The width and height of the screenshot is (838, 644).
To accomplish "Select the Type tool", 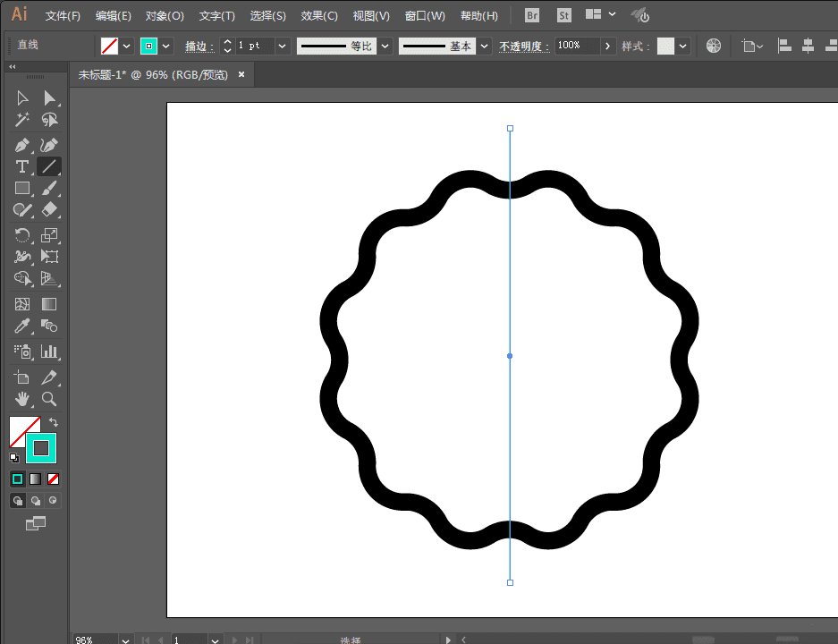I will coord(22,166).
